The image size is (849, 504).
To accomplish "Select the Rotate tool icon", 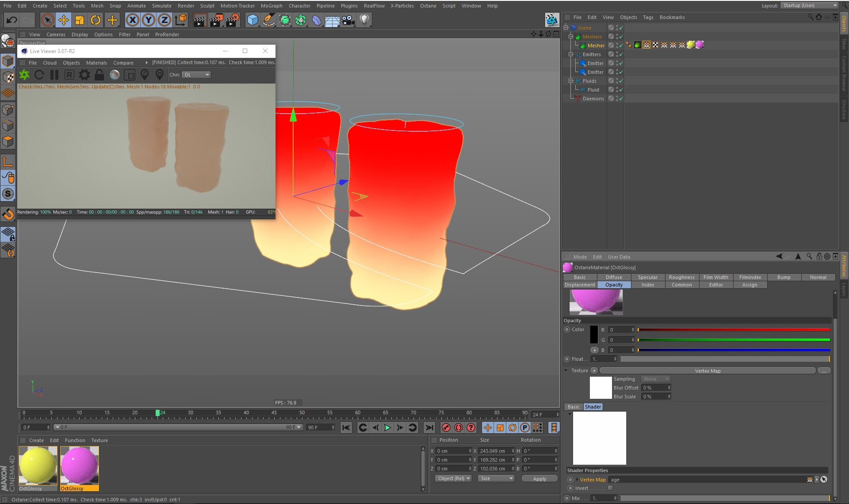I will (x=96, y=20).
